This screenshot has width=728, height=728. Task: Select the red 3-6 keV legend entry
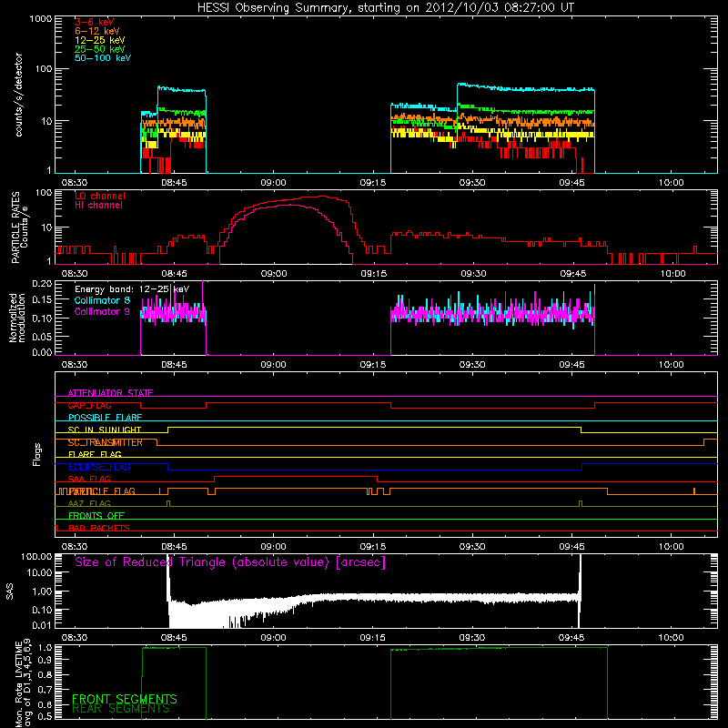pos(95,22)
